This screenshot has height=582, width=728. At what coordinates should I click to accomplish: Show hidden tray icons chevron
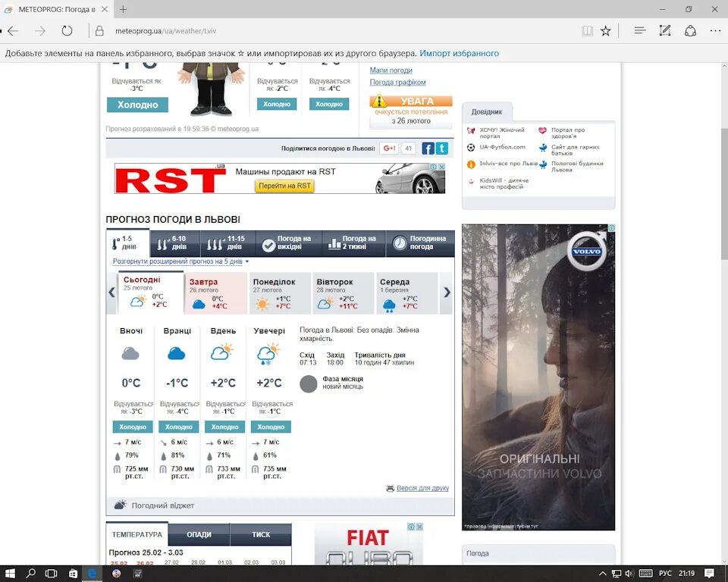[x=603, y=574]
